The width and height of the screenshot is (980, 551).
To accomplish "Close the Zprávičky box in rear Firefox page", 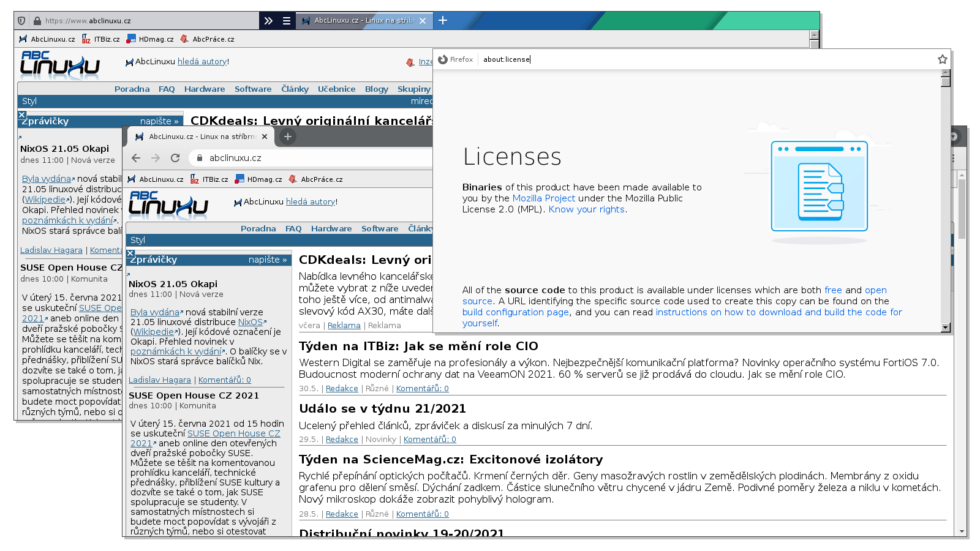I will coord(22,114).
